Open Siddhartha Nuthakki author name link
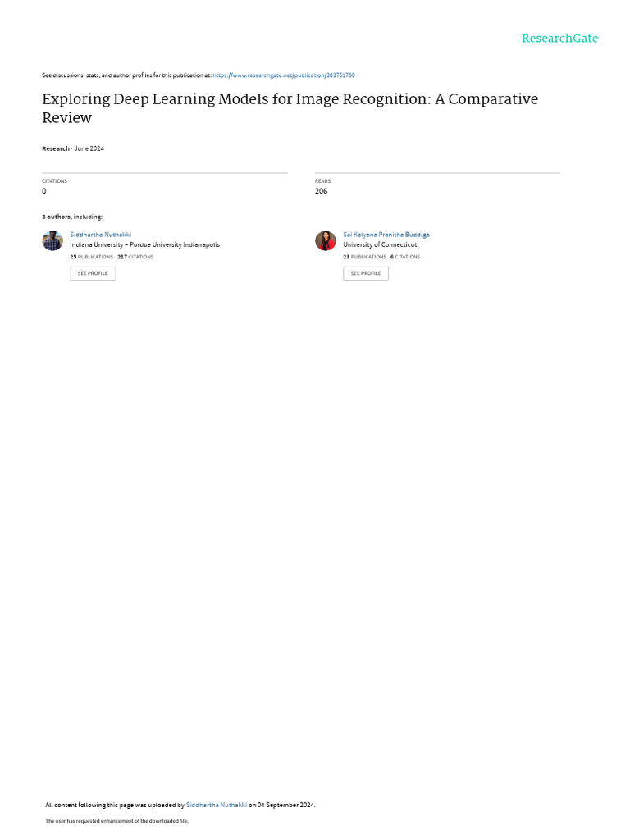 pyautogui.click(x=101, y=235)
